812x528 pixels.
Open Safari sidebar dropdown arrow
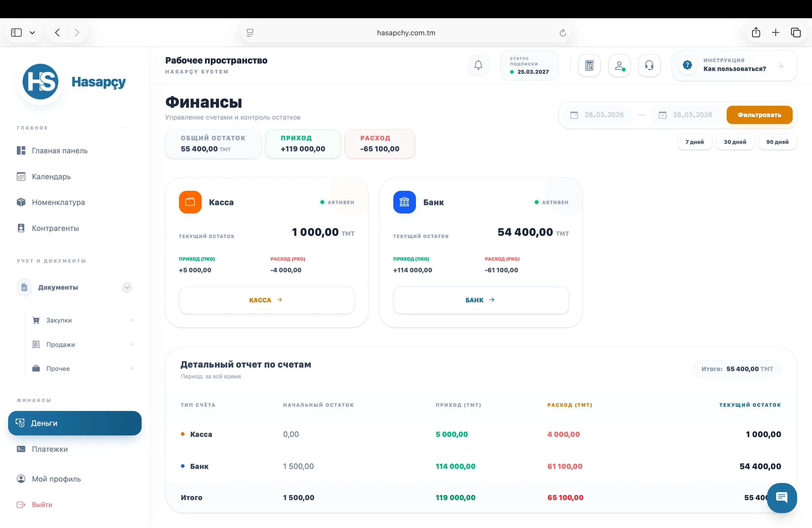[x=32, y=33]
